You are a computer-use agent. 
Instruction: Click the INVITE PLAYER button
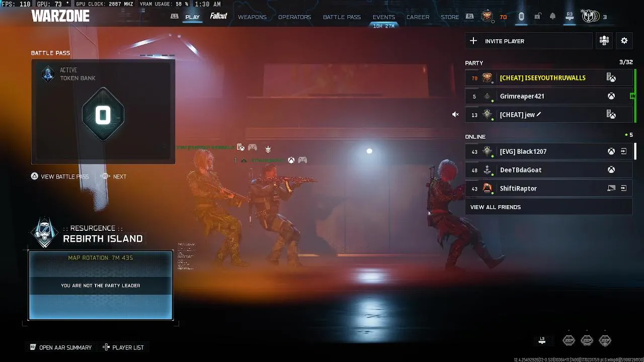tap(528, 41)
